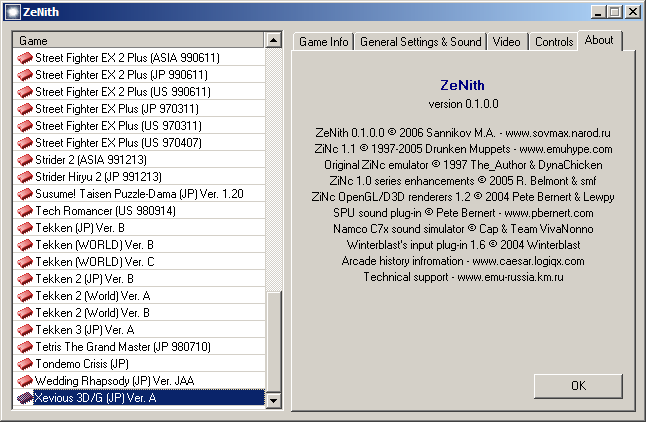
Task: Click the OK button
Action: click(578, 386)
